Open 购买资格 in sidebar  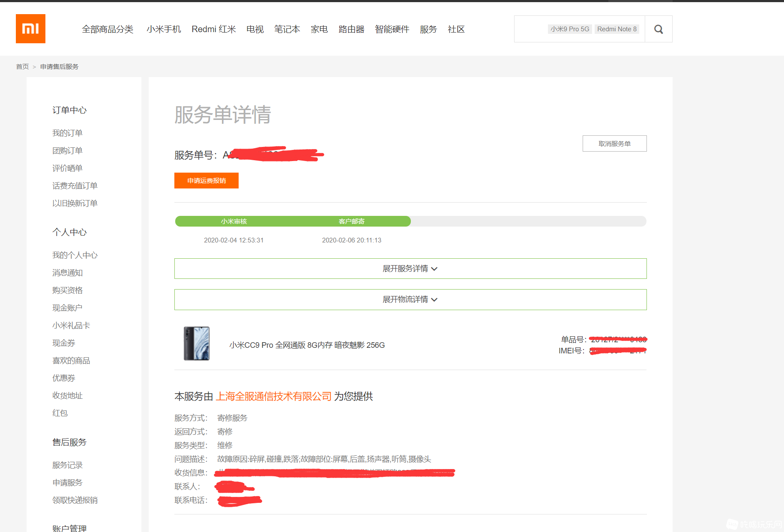(67, 290)
